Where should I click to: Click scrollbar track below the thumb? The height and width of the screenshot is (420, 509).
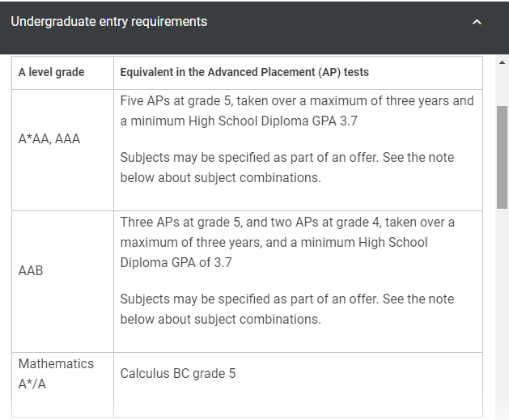pos(502,308)
